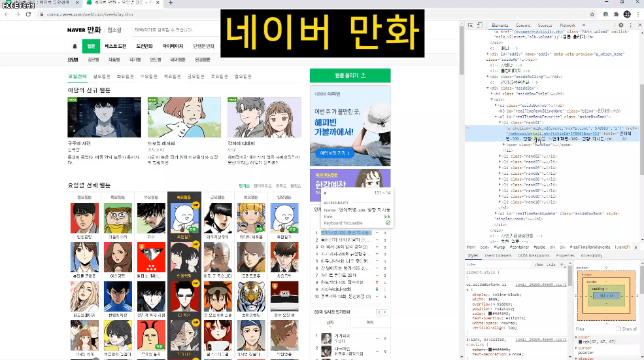The width and height of the screenshot is (644, 360).
Task: Expand the ul class="asideBoxTab" node
Action: coord(496,105)
